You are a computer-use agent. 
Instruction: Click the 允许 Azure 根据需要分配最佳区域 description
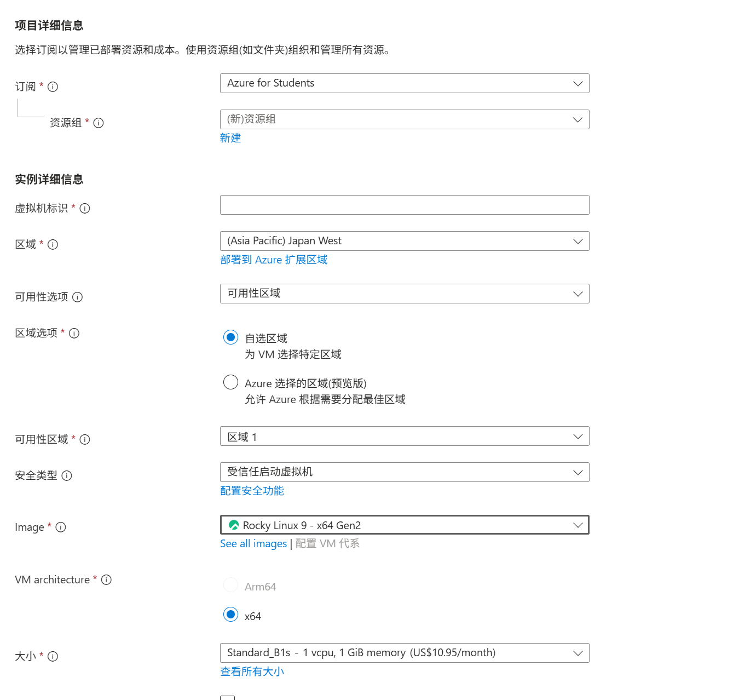click(x=325, y=399)
